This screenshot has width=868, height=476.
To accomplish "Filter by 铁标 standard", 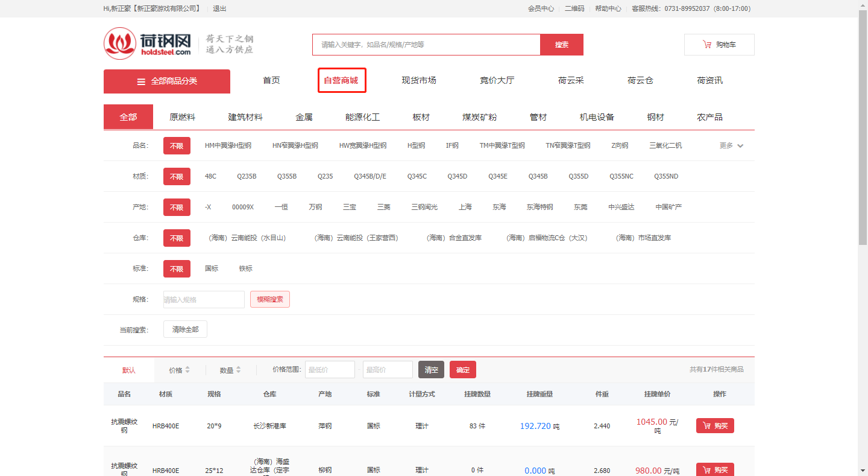I will pyautogui.click(x=246, y=268).
